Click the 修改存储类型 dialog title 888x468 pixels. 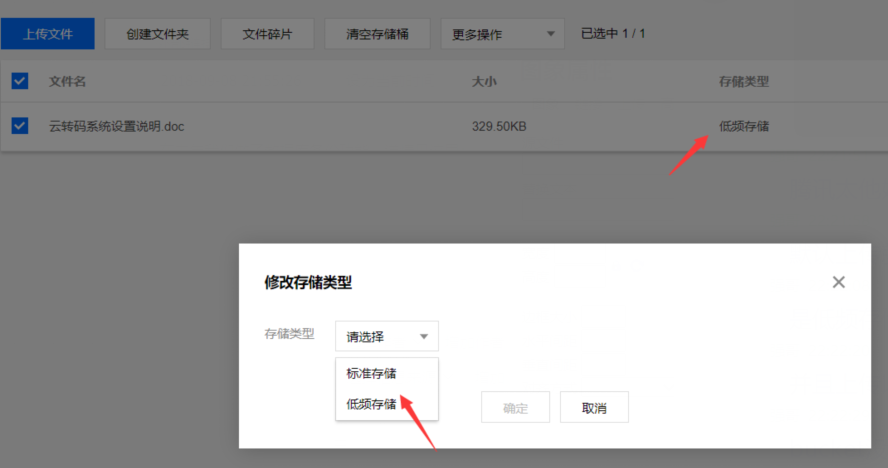point(308,283)
